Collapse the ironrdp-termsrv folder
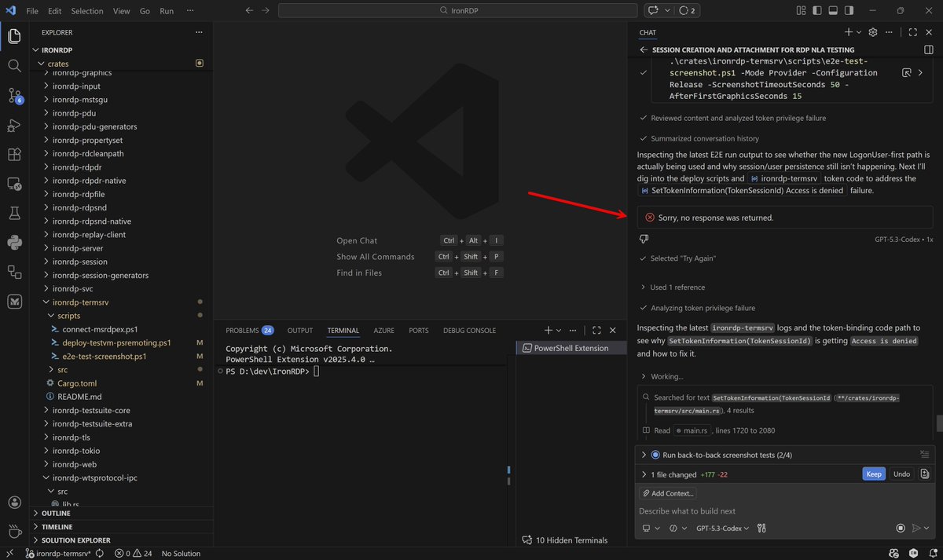 [122, 302]
